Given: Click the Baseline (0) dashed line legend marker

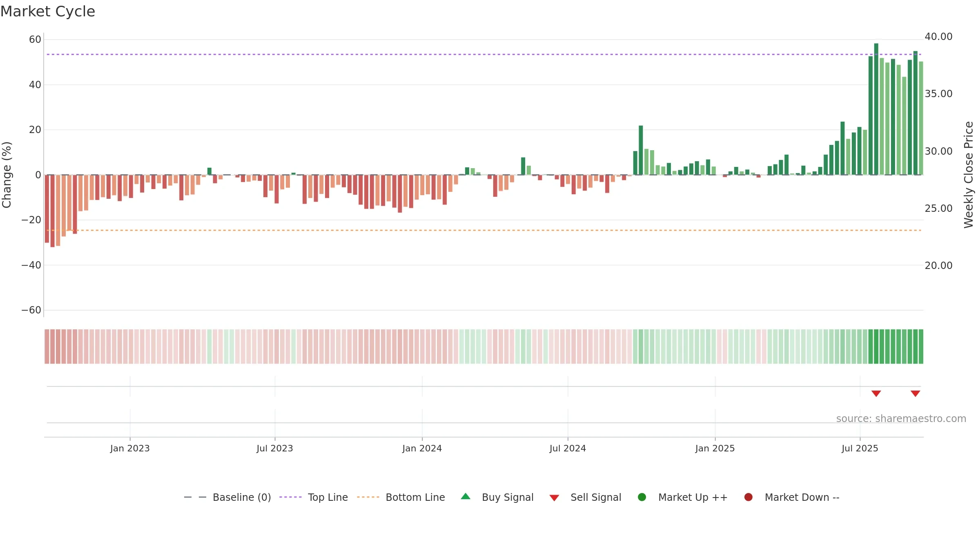Looking at the screenshot, I should (x=195, y=497).
